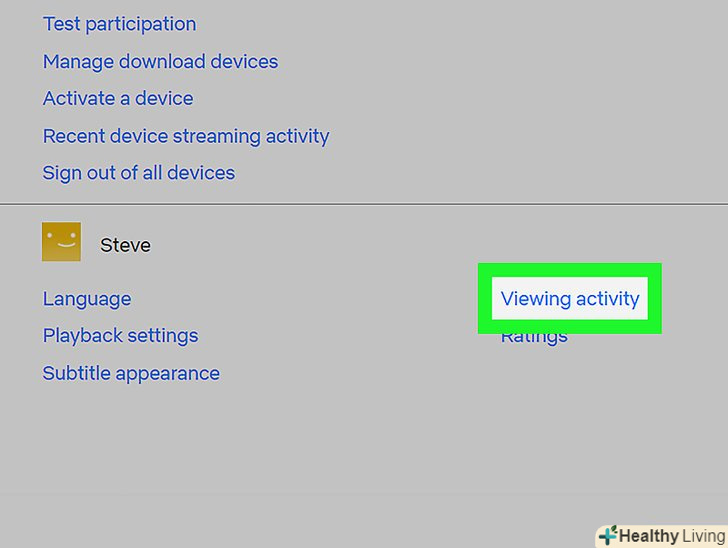Click the horizontal divider above Steve's profile
Viewport: 728px width, 548px height.
click(364, 204)
